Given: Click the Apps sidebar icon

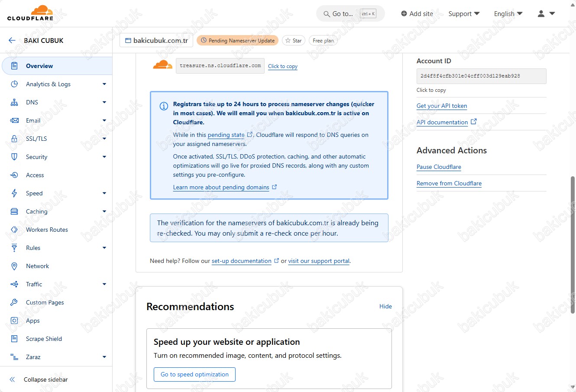Looking at the screenshot, I should (14, 321).
